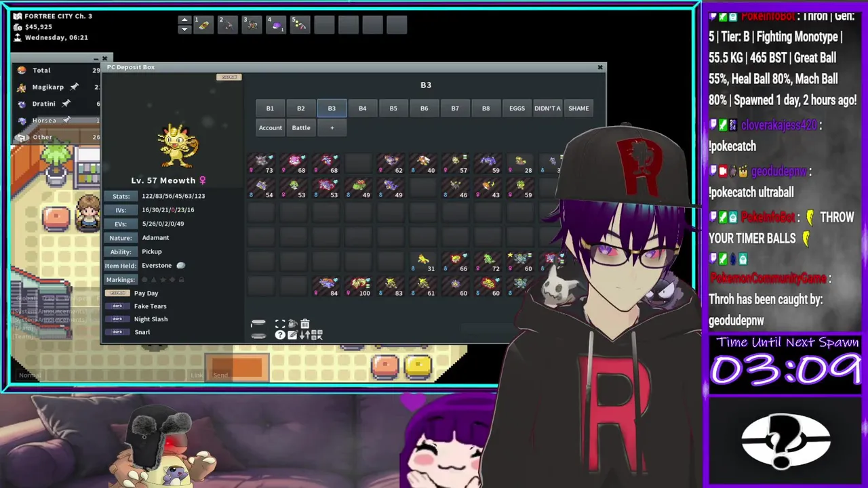Click the bag icon in box toolbar
Viewport: 868px width, 488px height.
click(293, 324)
